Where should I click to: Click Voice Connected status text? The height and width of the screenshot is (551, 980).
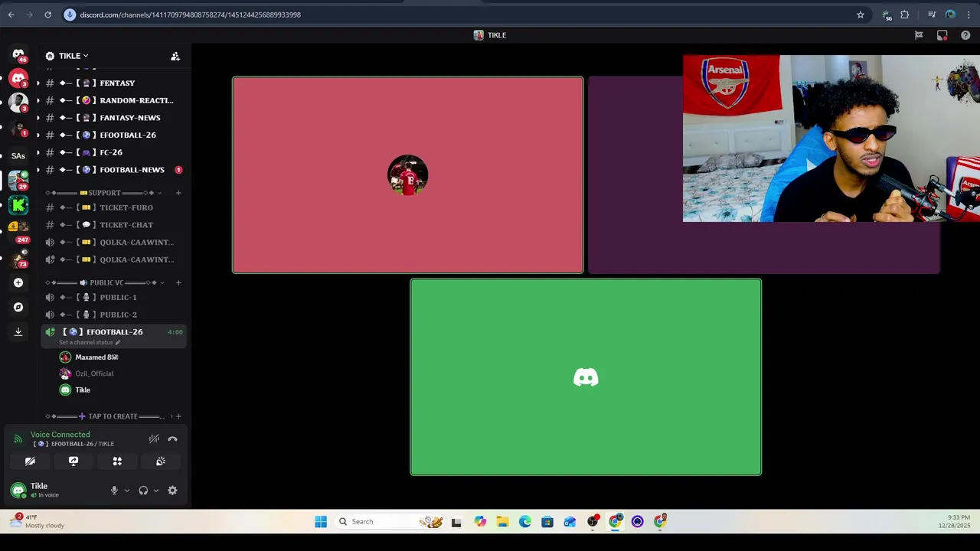pos(60,435)
